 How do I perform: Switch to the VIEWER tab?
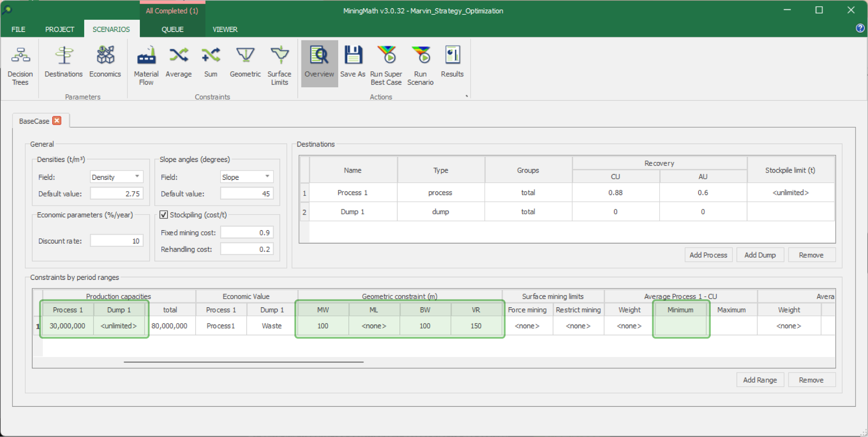tap(225, 29)
